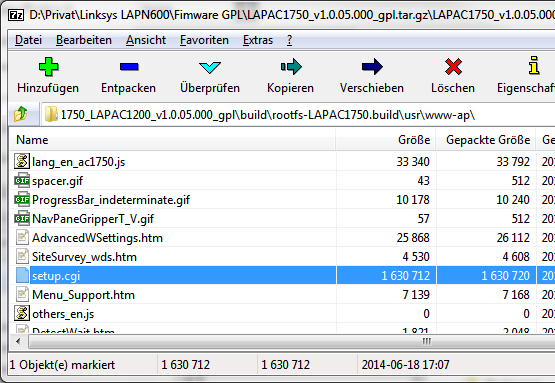
Task: Click the yellow Eigenschaften info icon
Action: click(x=534, y=65)
